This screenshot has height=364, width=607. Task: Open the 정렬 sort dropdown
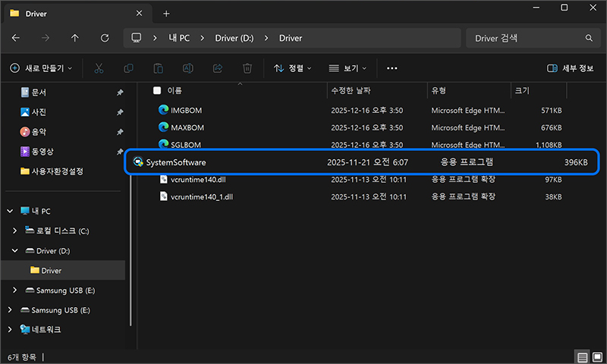point(293,68)
